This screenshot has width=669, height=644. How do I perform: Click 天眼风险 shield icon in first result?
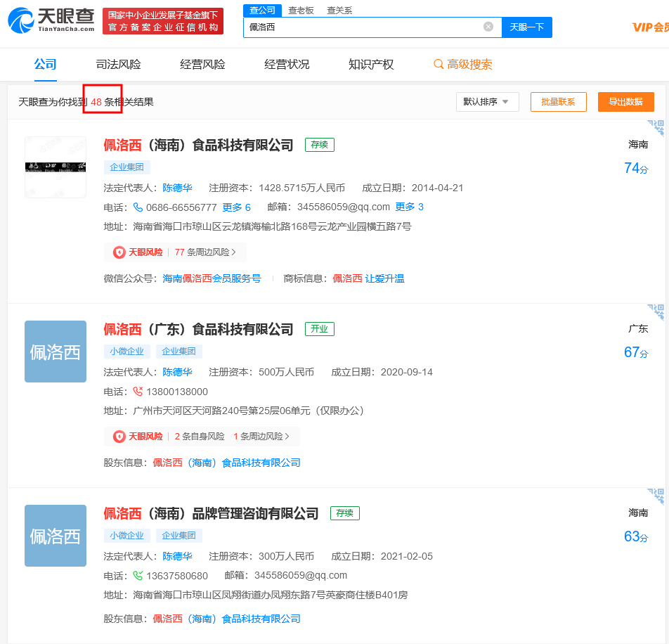[x=119, y=252]
